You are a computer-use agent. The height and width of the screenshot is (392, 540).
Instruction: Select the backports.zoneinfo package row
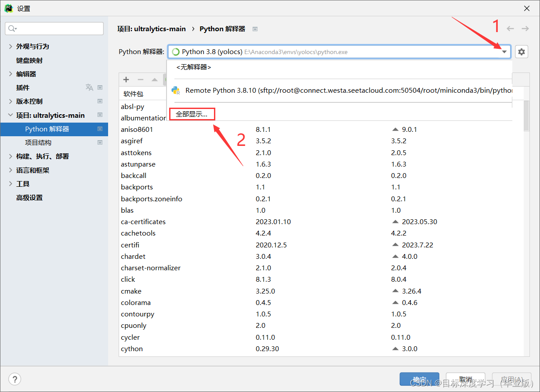point(321,199)
